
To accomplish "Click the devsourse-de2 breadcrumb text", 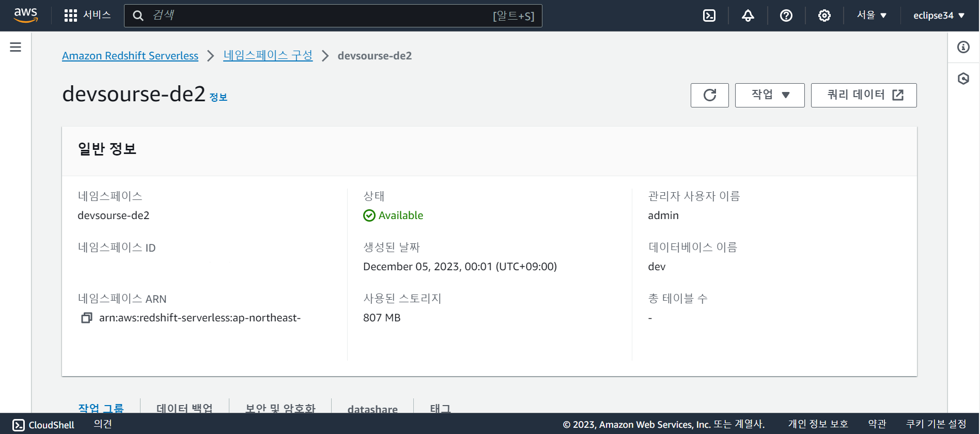I will coord(375,56).
